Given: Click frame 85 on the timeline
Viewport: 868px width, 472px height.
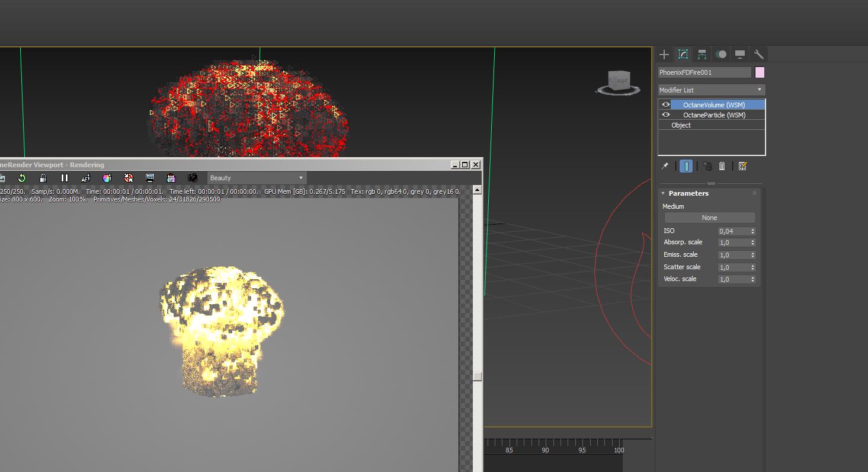Looking at the screenshot, I should point(509,451).
